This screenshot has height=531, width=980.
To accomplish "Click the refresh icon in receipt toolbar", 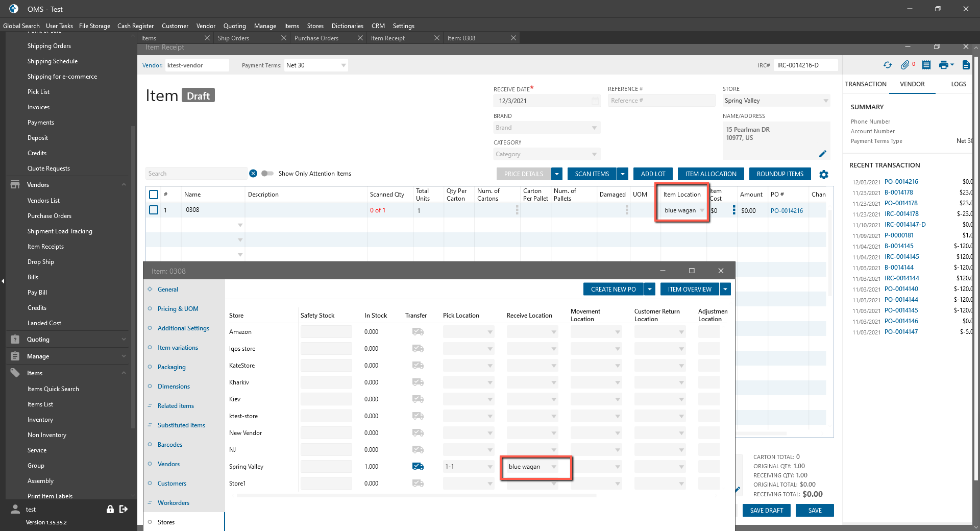I will click(x=888, y=65).
